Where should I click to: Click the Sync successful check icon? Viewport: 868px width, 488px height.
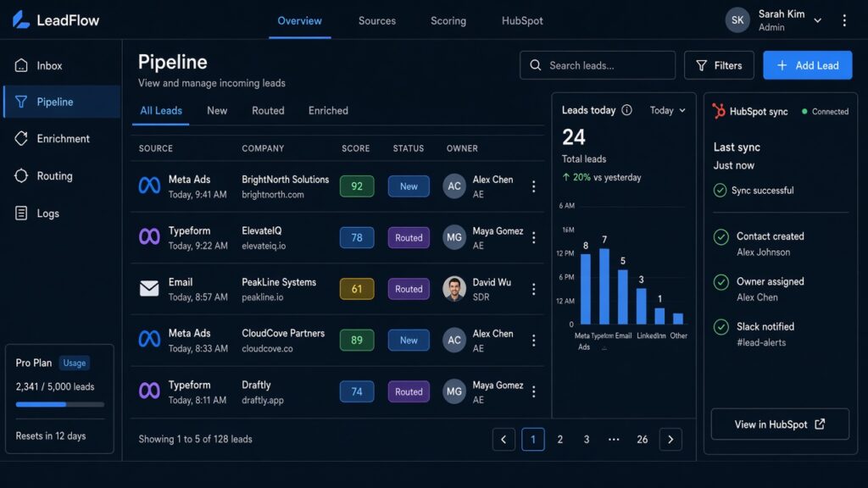coord(720,191)
